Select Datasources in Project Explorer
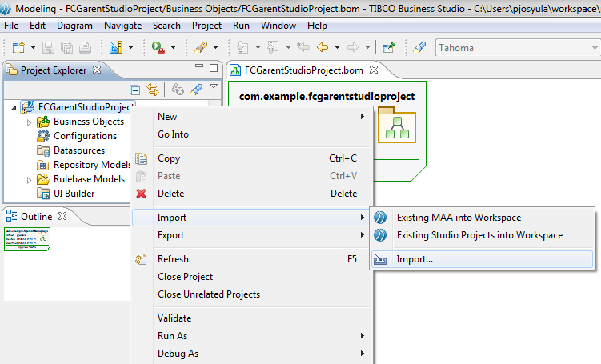The width and height of the screenshot is (601, 364). [x=79, y=150]
